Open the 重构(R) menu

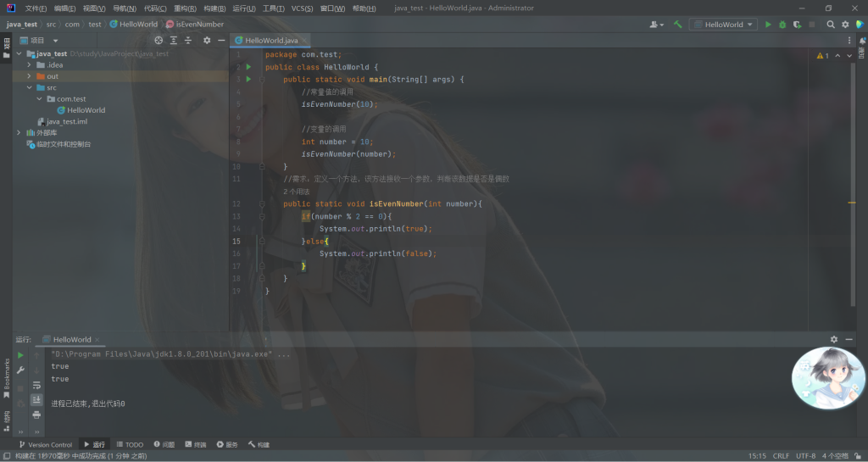coord(185,8)
